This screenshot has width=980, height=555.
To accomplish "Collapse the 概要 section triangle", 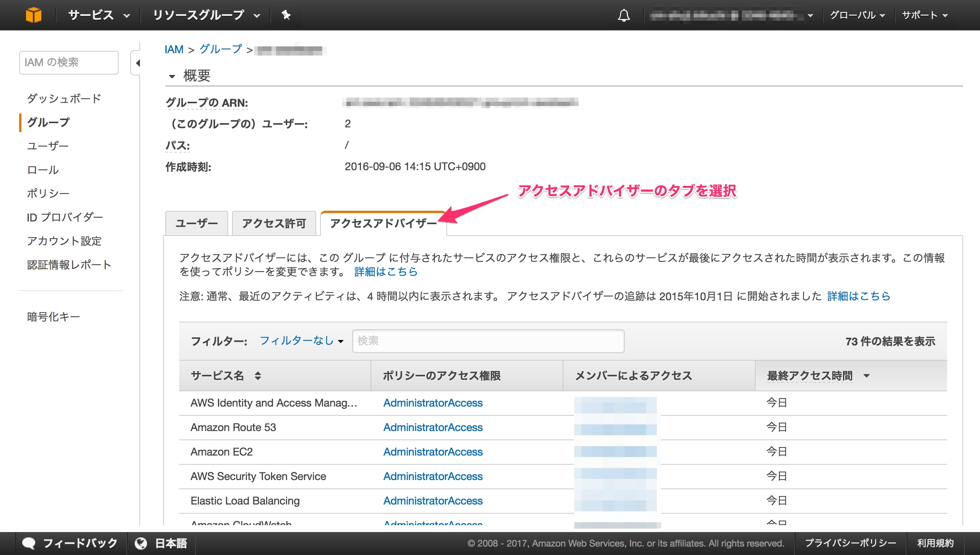I will point(172,76).
